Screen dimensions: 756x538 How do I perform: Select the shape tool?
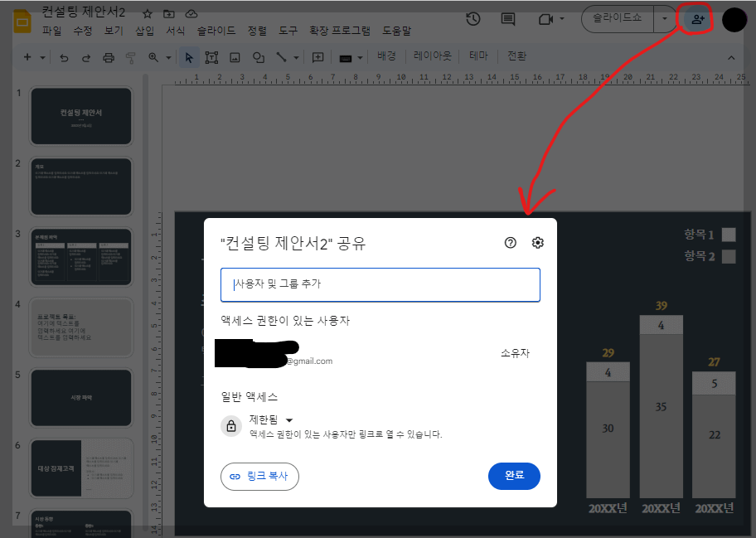[258, 58]
